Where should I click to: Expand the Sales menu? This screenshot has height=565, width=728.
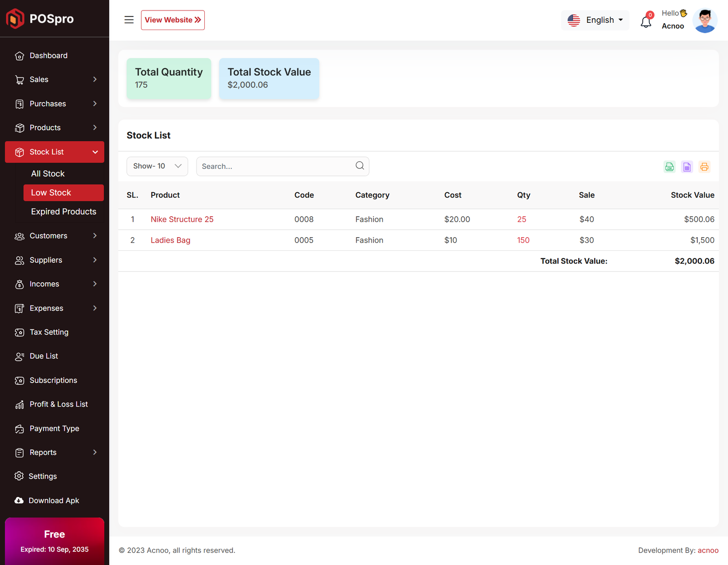pos(55,80)
